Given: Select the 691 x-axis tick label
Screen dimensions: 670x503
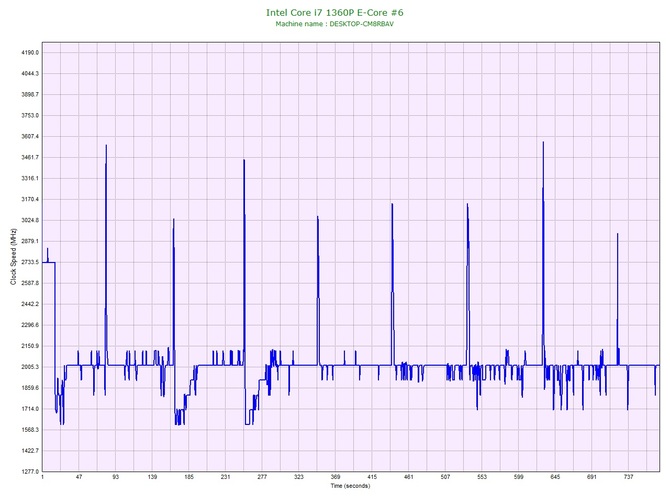Looking at the screenshot, I should click(x=592, y=477).
